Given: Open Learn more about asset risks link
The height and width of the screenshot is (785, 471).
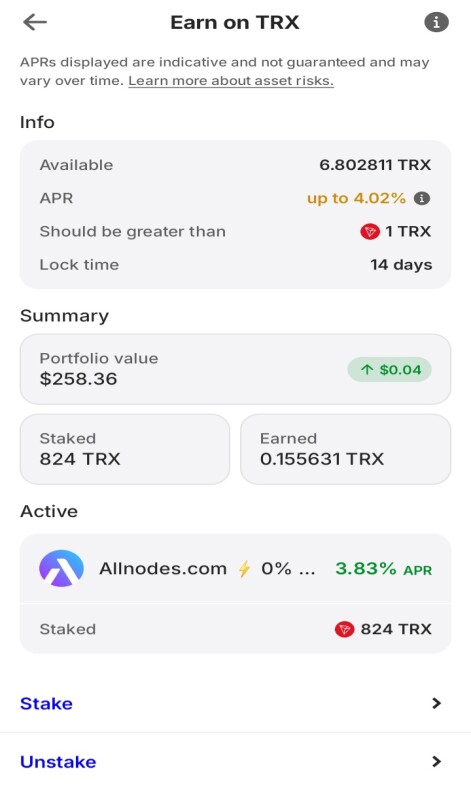Looking at the screenshot, I should pos(231,81).
